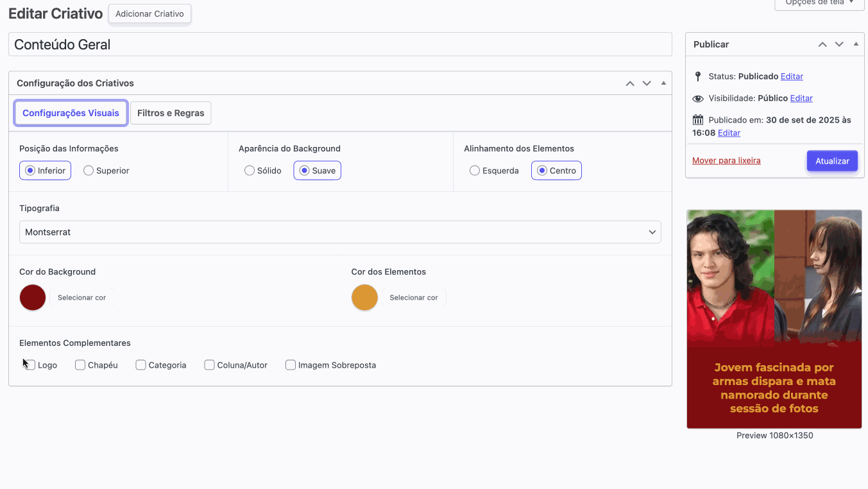This screenshot has width=868, height=489.
Task: Tick the Categoria checkbox
Action: [x=141, y=365]
